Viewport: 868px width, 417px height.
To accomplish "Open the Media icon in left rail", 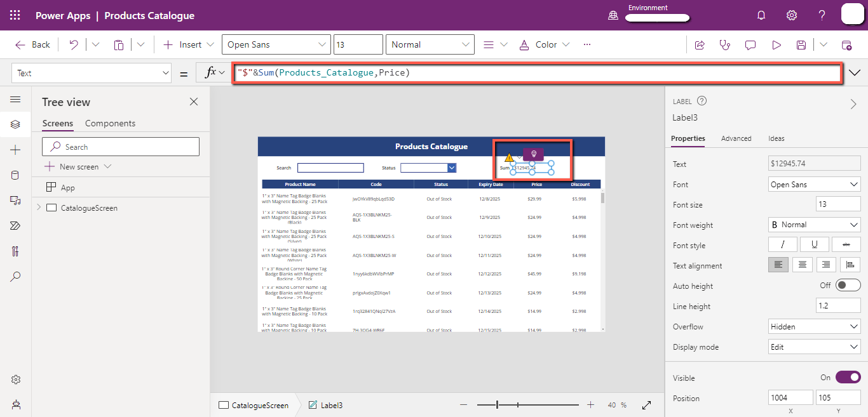I will point(15,201).
